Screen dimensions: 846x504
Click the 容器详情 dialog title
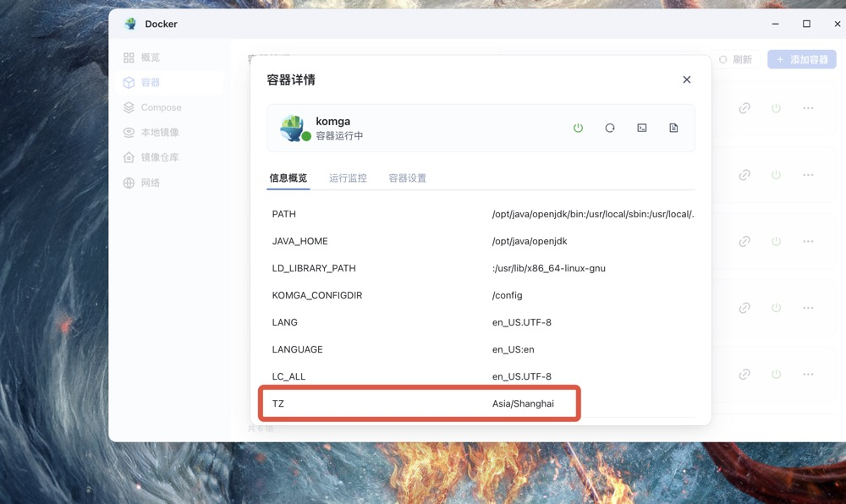(291, 79)
